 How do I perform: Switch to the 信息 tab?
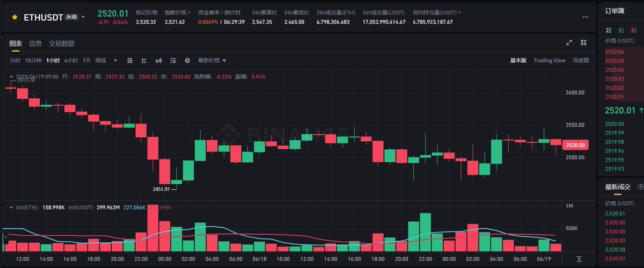tap(35, 44)
